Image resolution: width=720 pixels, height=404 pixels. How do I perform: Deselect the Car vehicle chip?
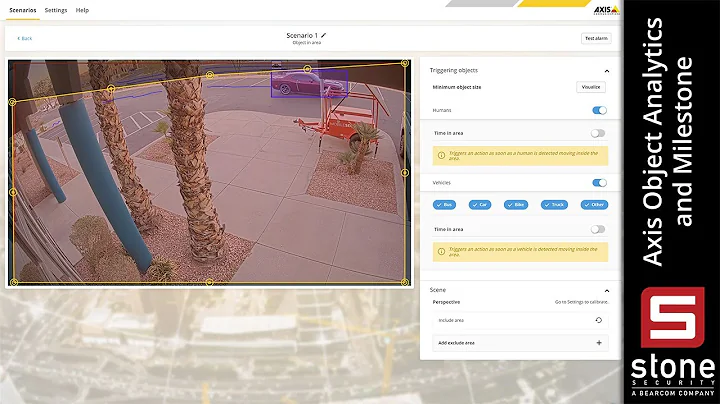[479, 205]
